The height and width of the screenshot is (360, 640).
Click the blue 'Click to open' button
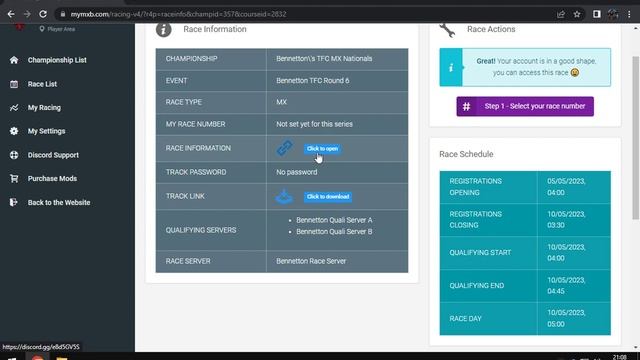click(x=322, y=149)
